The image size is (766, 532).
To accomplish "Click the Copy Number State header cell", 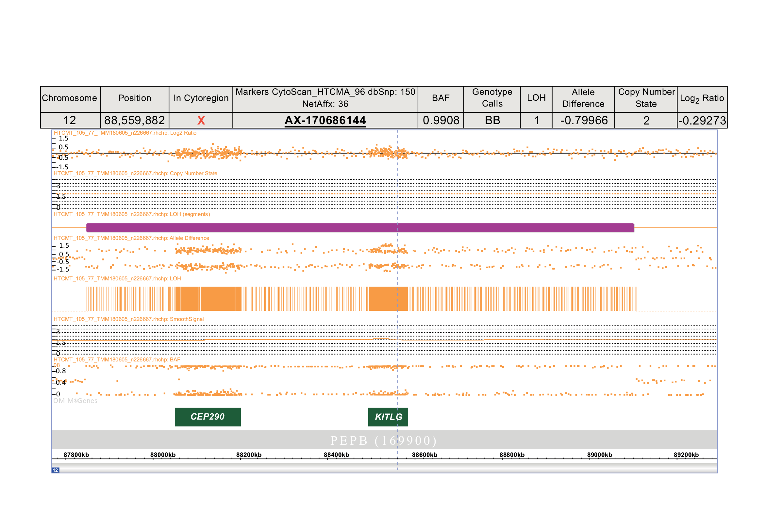I will [x=646, y=99].
